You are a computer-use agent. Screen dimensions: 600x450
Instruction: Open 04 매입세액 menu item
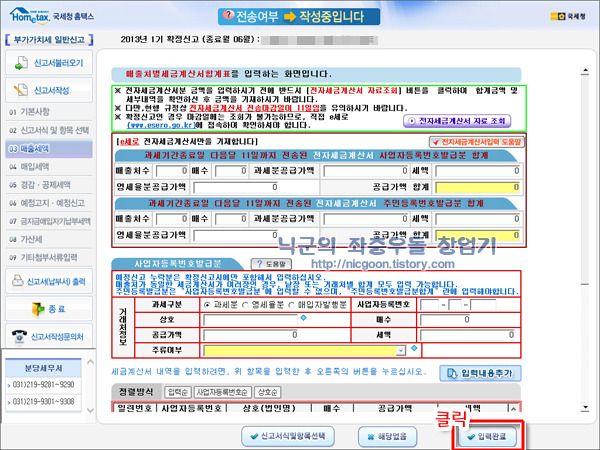(49, 167)
